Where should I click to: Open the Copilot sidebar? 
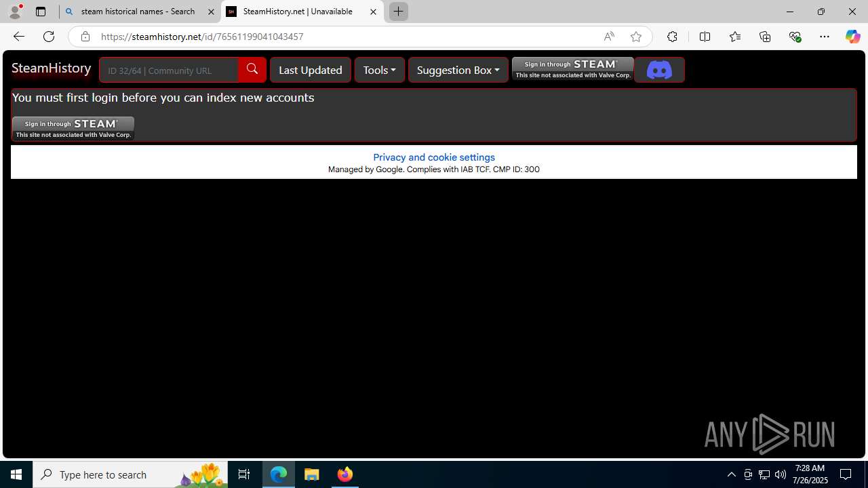pos(852,37)
